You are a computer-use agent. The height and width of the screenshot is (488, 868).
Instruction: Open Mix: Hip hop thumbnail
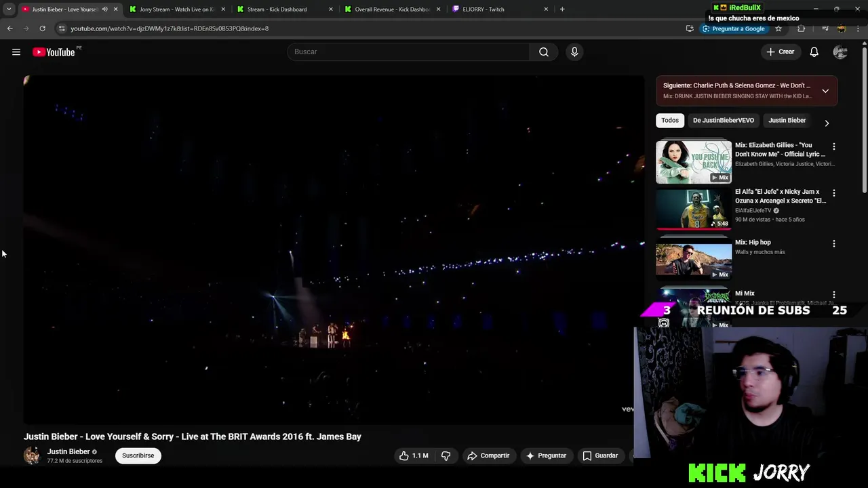pyautogui.click(x=694, y=260)
